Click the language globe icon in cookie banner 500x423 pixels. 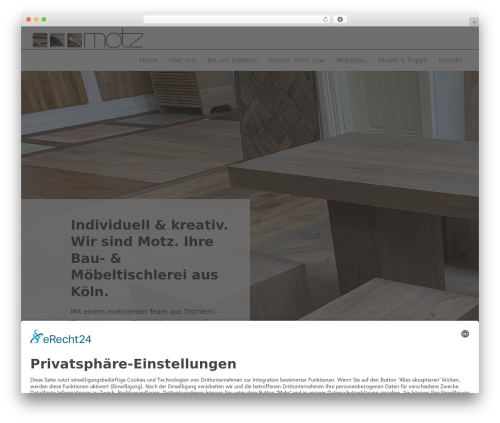pyautogui.click(x=465, y=334)
